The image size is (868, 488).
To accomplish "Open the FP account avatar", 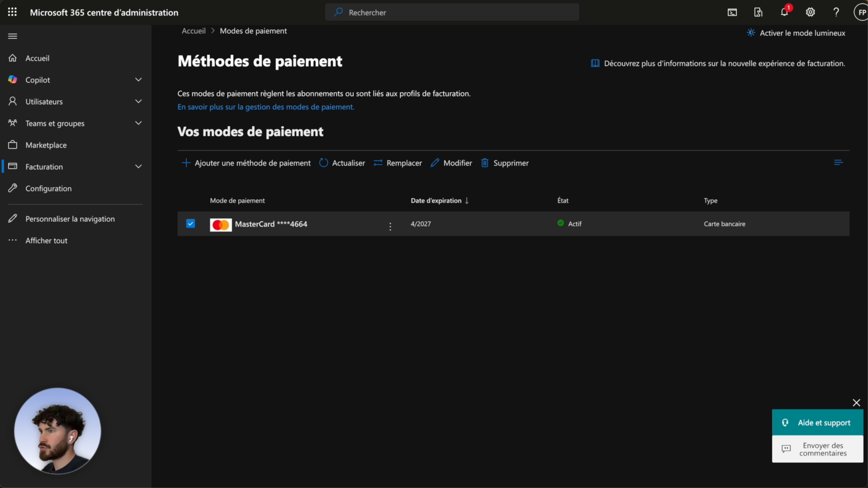I will coord(861,12).
